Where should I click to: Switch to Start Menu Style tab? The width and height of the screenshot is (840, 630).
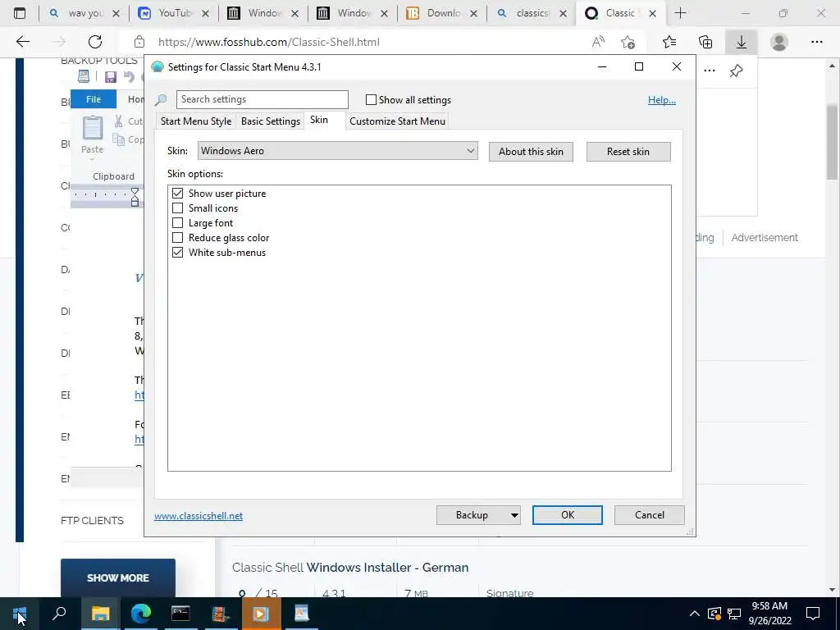tap(196, 121)
